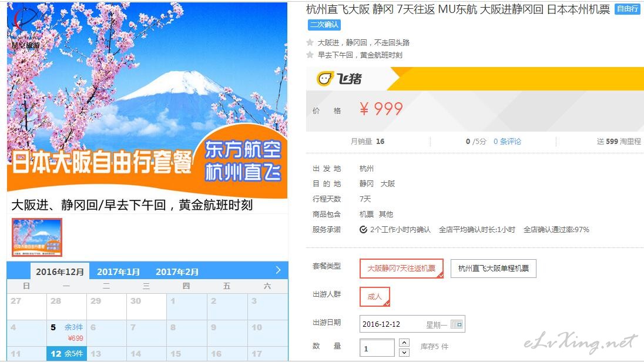
Task: Switch calendar to 2017年2月 tab
Action: click(177, 272)
